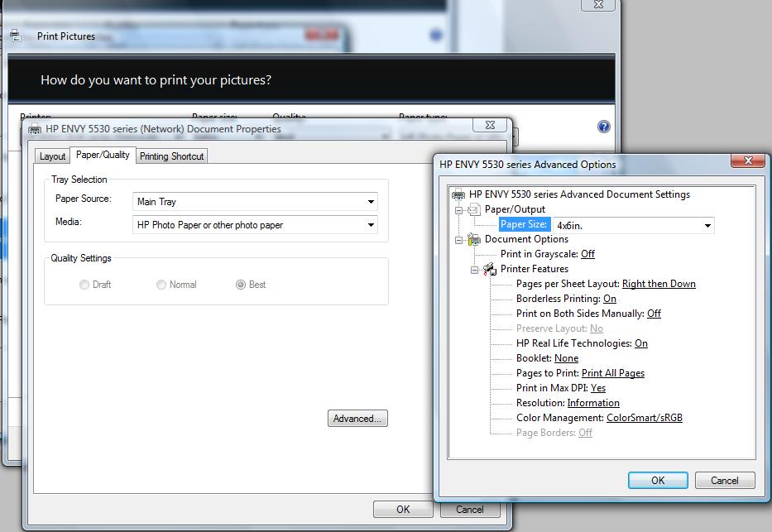Open the Paper Source dropdown
772x532 pixels.
point(255,202)
